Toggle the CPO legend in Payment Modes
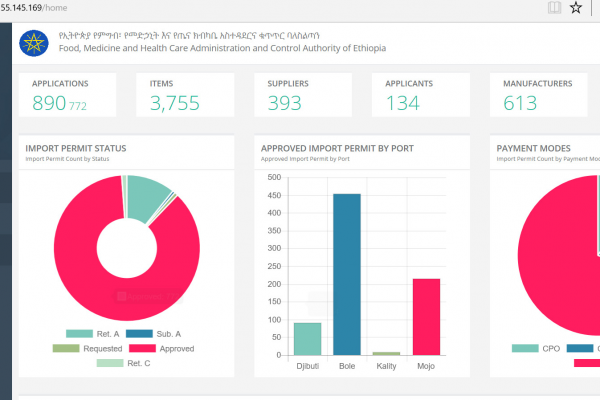The width and height of the screenshot is (600, 400). (536, 348)
